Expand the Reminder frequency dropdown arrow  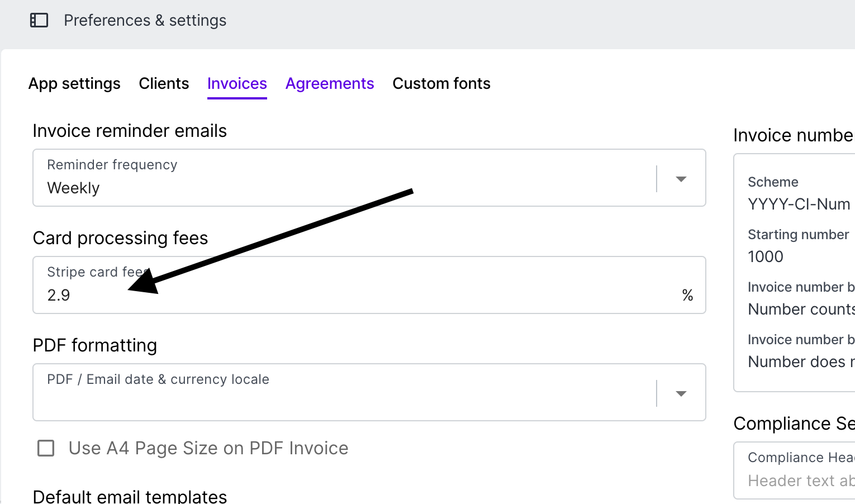[681, 179]
